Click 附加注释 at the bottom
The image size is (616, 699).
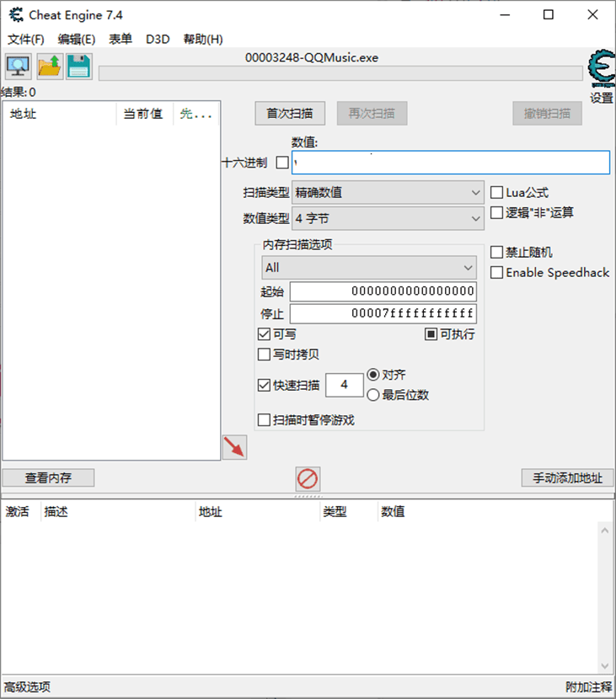pyautogui.click(x=589, y=687)
